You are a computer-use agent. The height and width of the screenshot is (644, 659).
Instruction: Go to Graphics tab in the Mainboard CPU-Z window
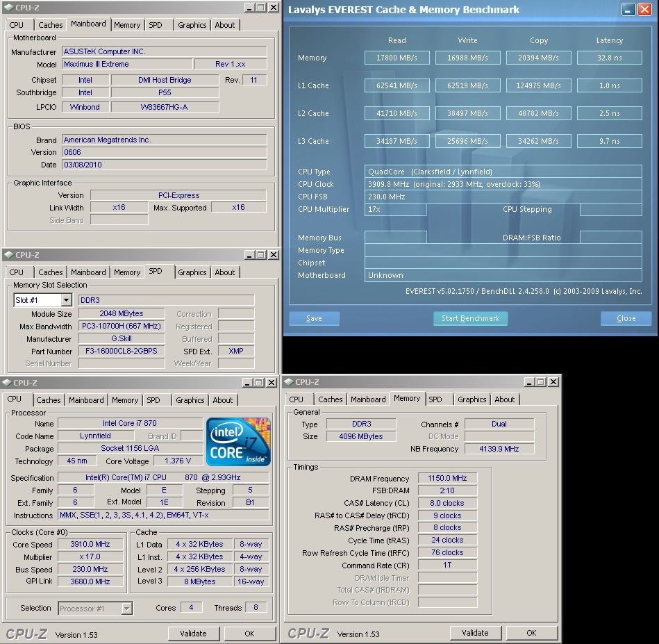192,25
